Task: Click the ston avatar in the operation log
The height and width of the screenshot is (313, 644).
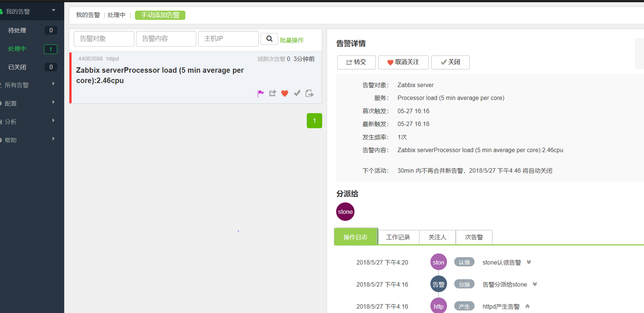Action: click(439, 262)
